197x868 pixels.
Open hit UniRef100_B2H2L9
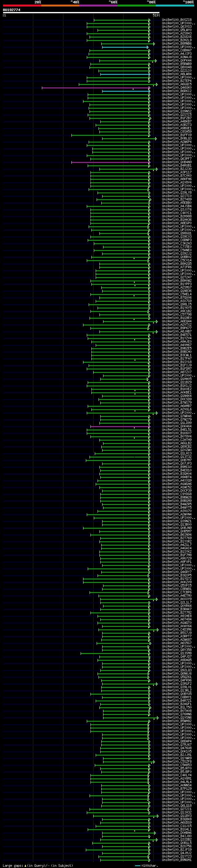(177, 40)
